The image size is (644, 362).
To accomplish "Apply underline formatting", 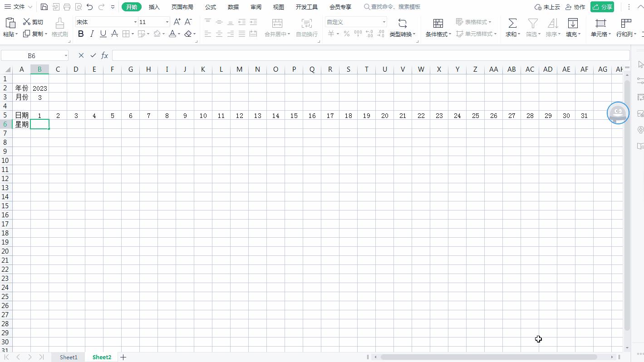I will pos(103,34).
